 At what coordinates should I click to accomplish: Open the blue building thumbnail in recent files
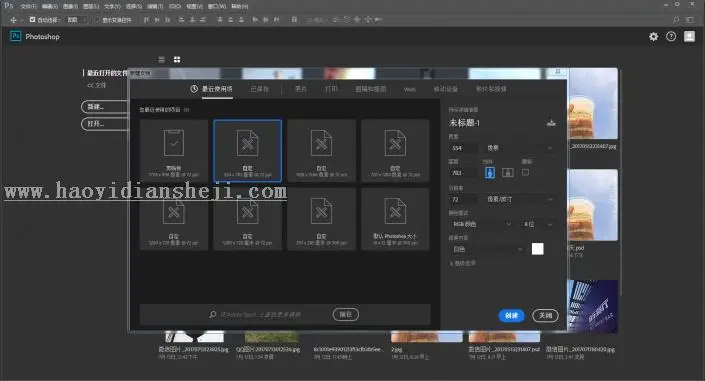(x=592, y=306)
